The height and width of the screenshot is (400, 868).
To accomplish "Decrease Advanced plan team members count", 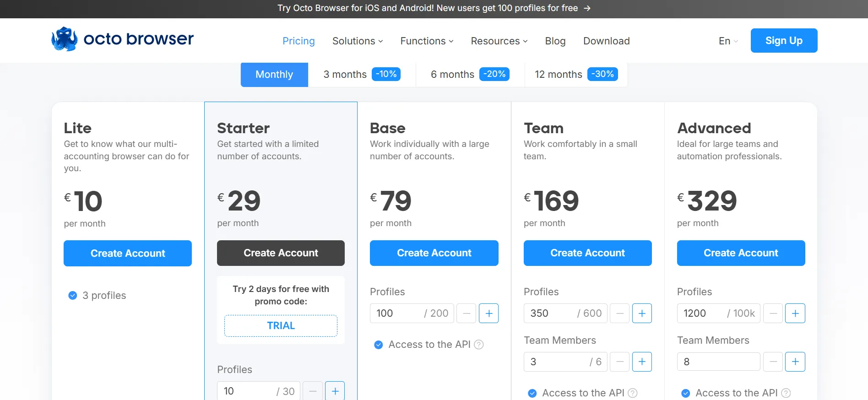I will coord(773,362).
